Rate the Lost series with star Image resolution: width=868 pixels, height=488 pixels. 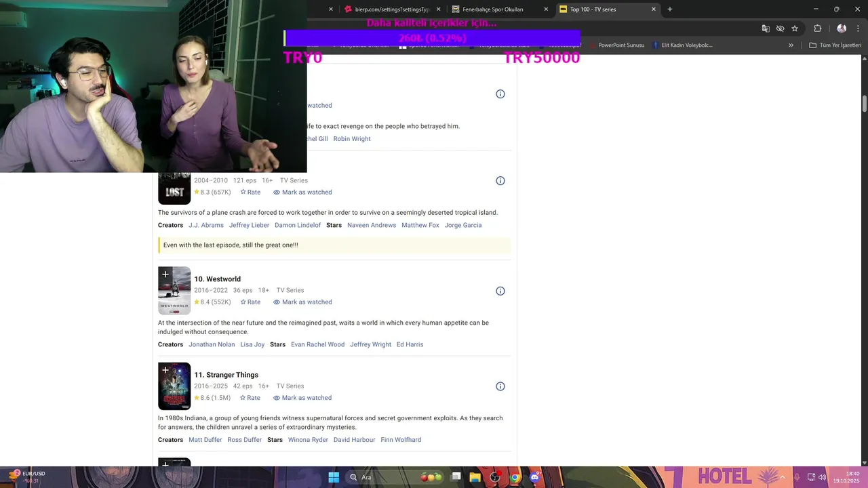click(250, 192)
